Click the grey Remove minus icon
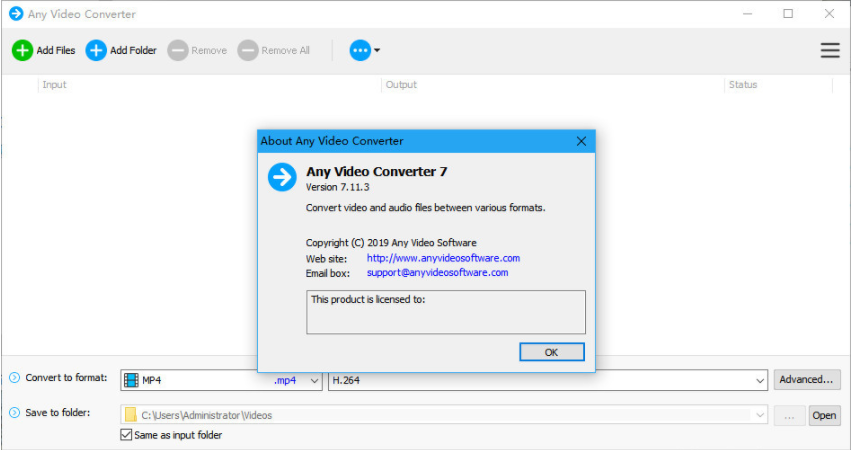 [x=178, y=51]
